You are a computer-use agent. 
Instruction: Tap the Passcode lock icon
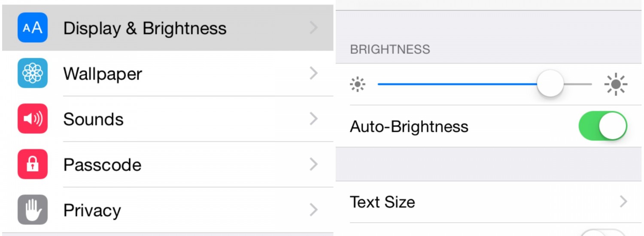(33, 164)
